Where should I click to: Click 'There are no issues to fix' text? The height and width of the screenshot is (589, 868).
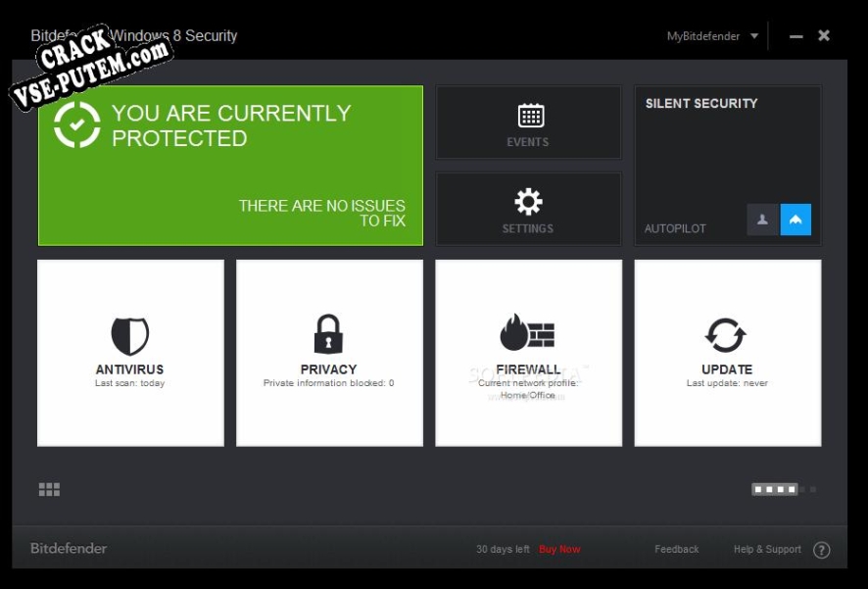point(322,213)
